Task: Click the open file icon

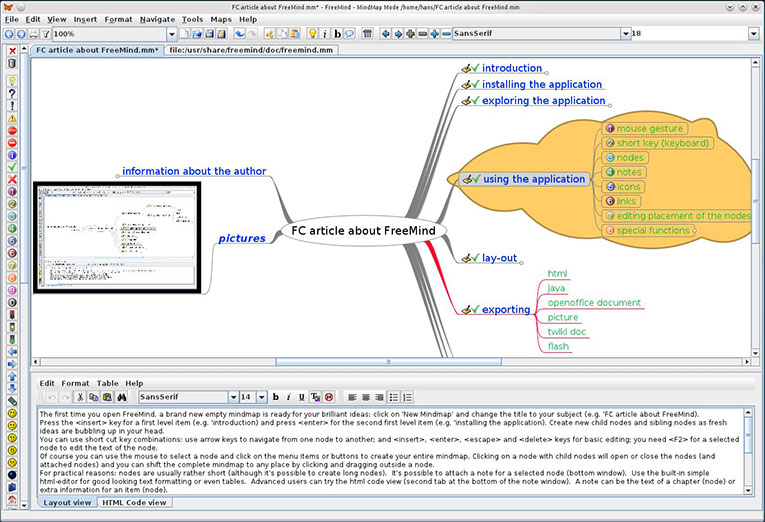Action: 197,34
